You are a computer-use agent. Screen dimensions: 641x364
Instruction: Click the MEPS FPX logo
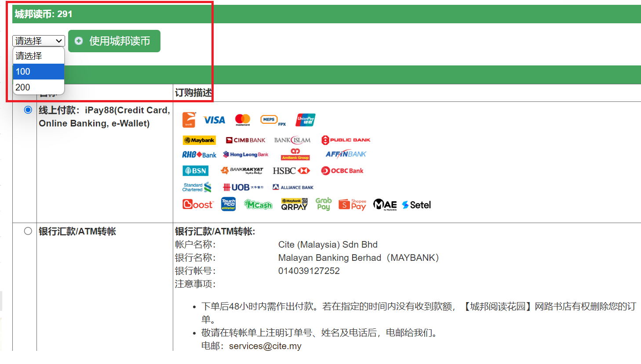tap(273, 120)
